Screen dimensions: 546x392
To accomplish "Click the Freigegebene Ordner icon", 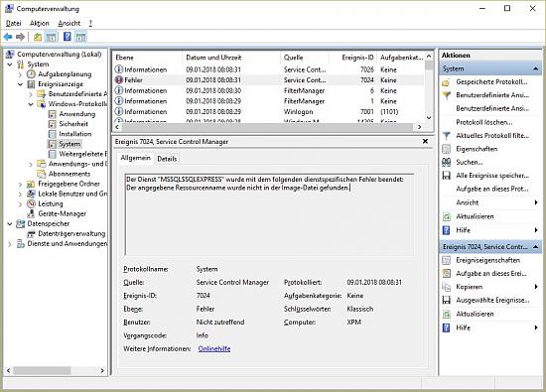I will tap(32, 184).
